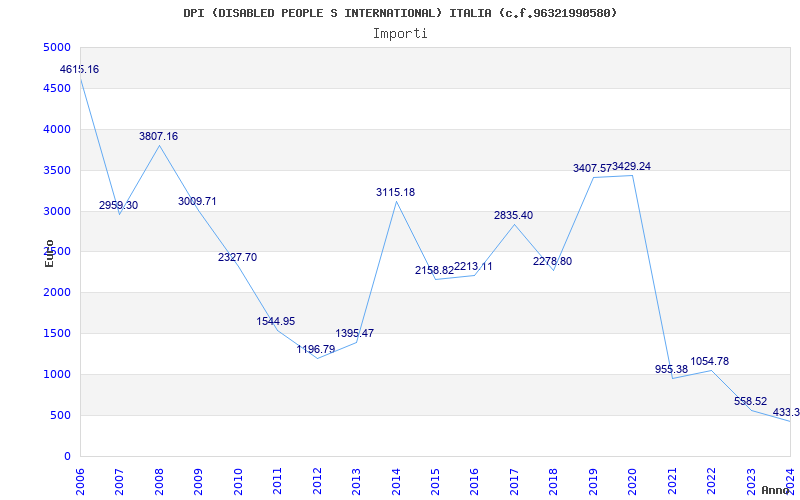
Task: Click x-axis year 2011
Action: [x=278, y=480]
